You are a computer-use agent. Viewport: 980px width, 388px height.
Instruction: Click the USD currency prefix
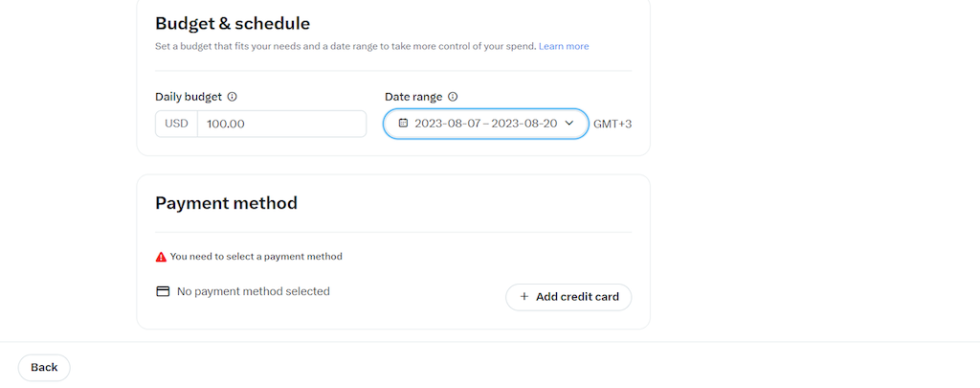[176, 124]
